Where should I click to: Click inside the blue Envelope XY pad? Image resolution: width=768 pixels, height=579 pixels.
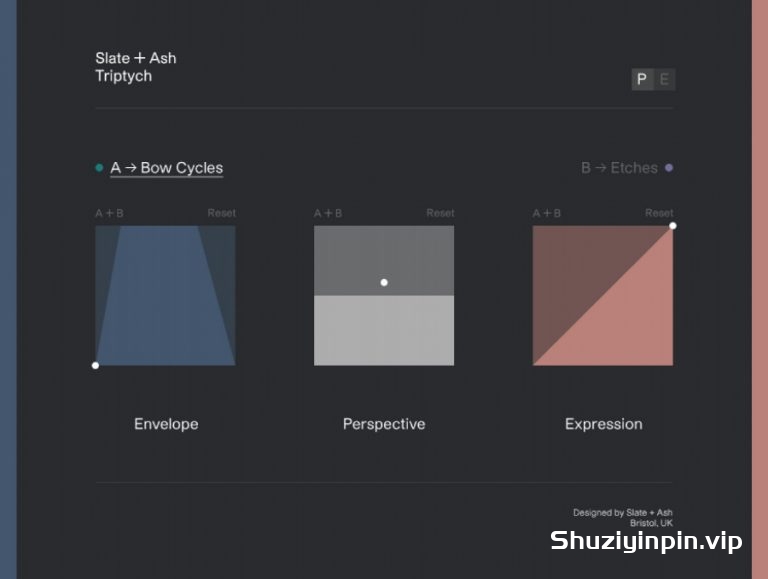point(166,295)
